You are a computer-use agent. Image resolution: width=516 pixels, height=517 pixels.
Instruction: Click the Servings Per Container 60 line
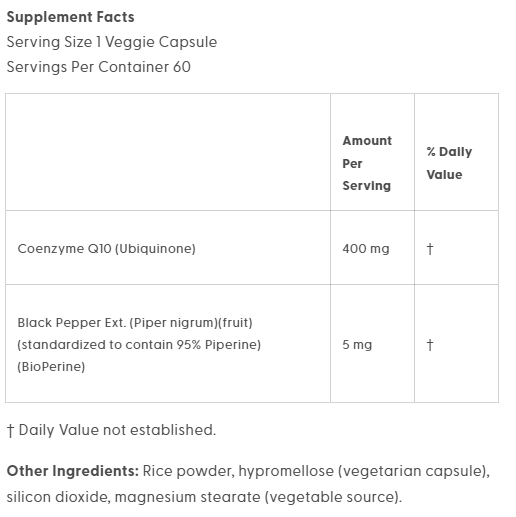coord(99,67)
